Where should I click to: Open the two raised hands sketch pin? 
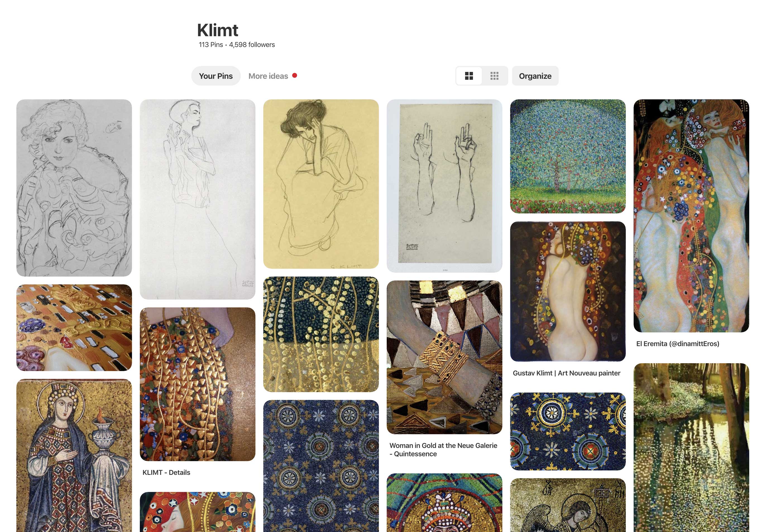(444, 186)
